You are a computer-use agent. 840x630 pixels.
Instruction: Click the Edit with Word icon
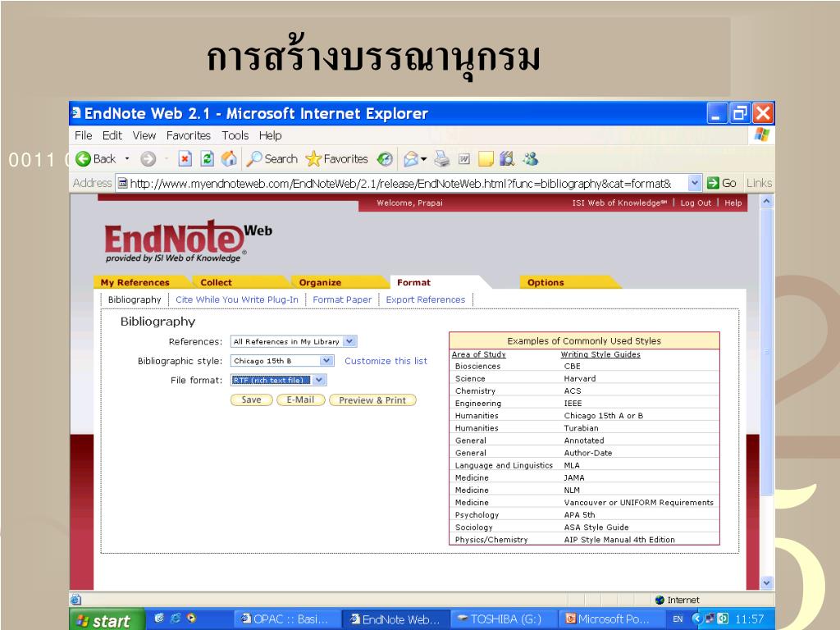[464, 159]
